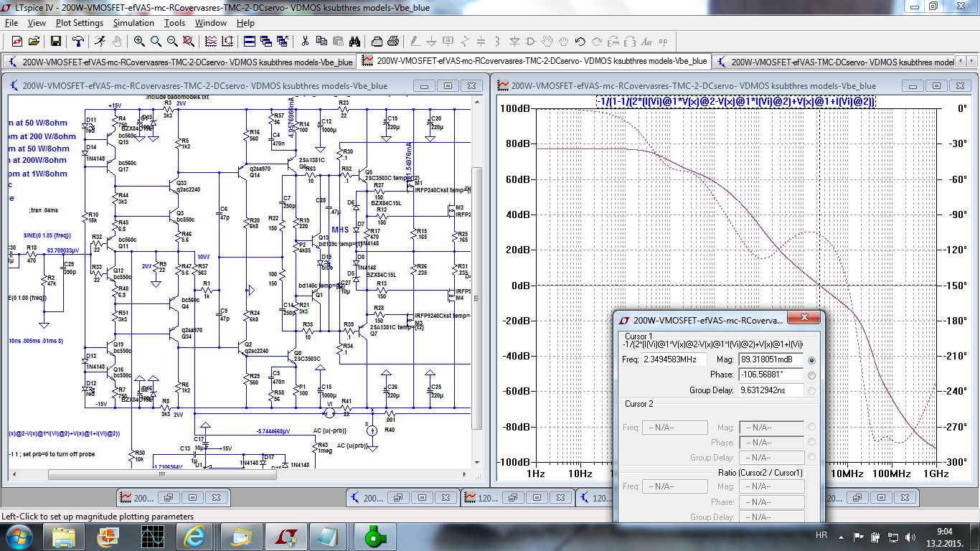Open the View menu
The width and height of the screenshot is (980, 551).
pyautogui.click(x=37, y=23)
